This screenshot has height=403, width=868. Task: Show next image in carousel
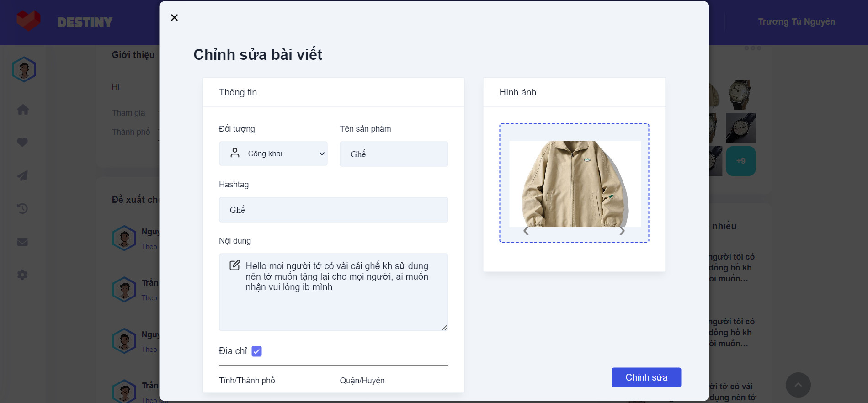(622, 231)
